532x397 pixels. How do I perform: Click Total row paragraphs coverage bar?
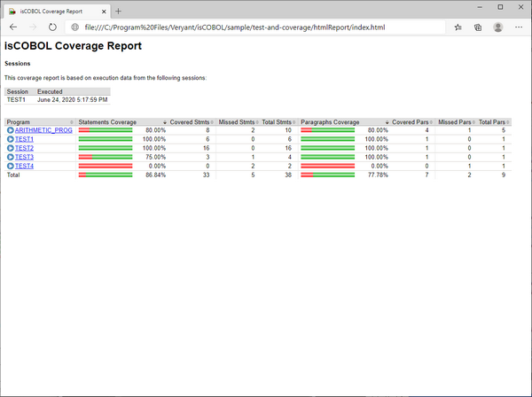pyautogui.click(x=328, y=175)
